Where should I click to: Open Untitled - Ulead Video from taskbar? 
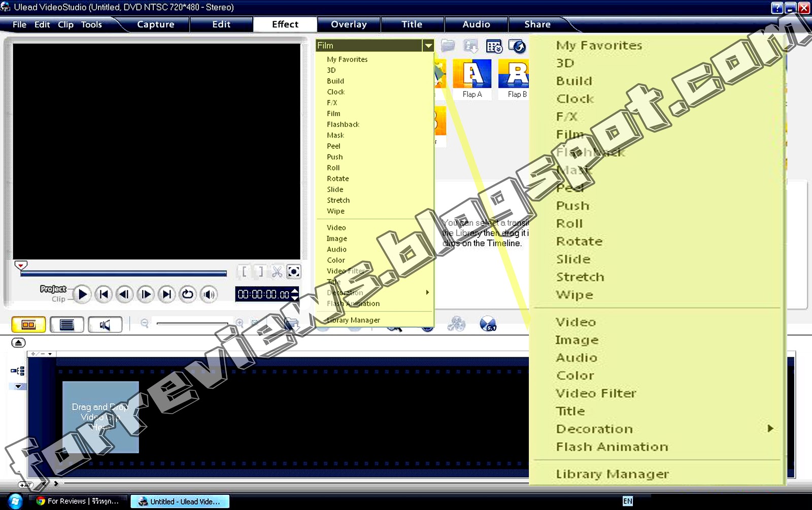(179, 501)
